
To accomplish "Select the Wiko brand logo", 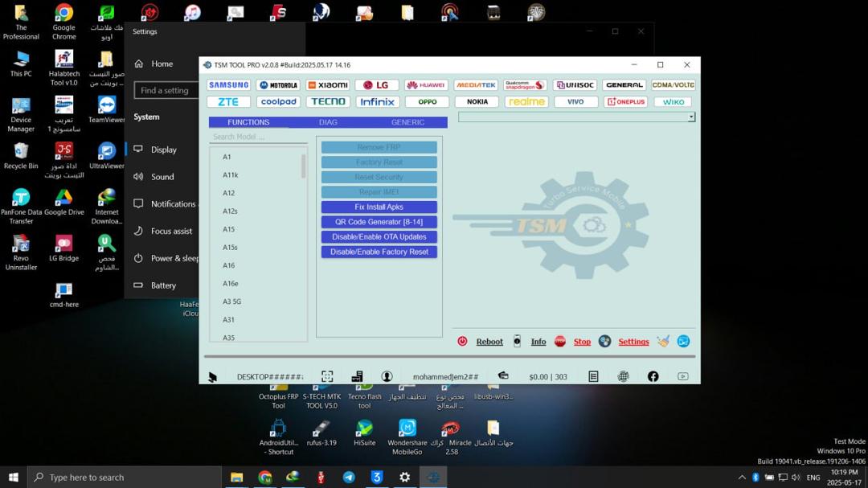I will pos(674,102).
